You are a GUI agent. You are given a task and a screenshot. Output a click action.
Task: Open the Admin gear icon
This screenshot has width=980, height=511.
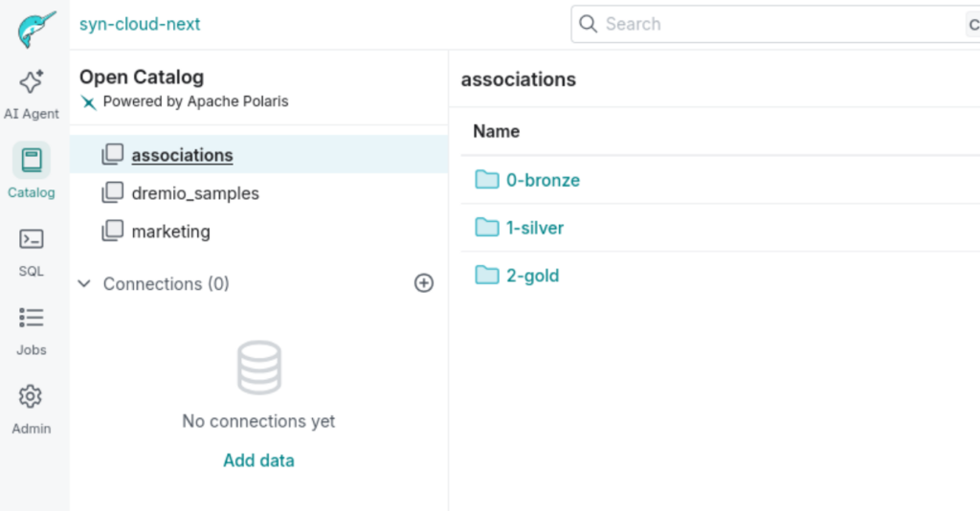[30, 397]
